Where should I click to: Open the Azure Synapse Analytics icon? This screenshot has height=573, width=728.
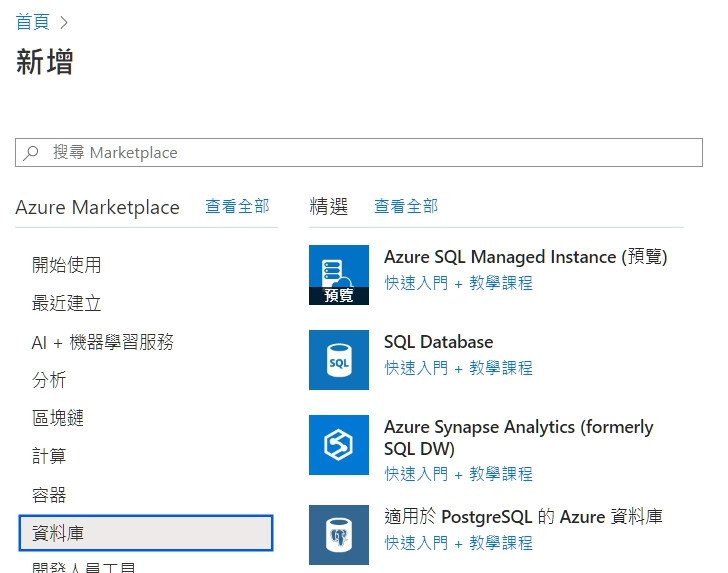click(x=338, y=445)
